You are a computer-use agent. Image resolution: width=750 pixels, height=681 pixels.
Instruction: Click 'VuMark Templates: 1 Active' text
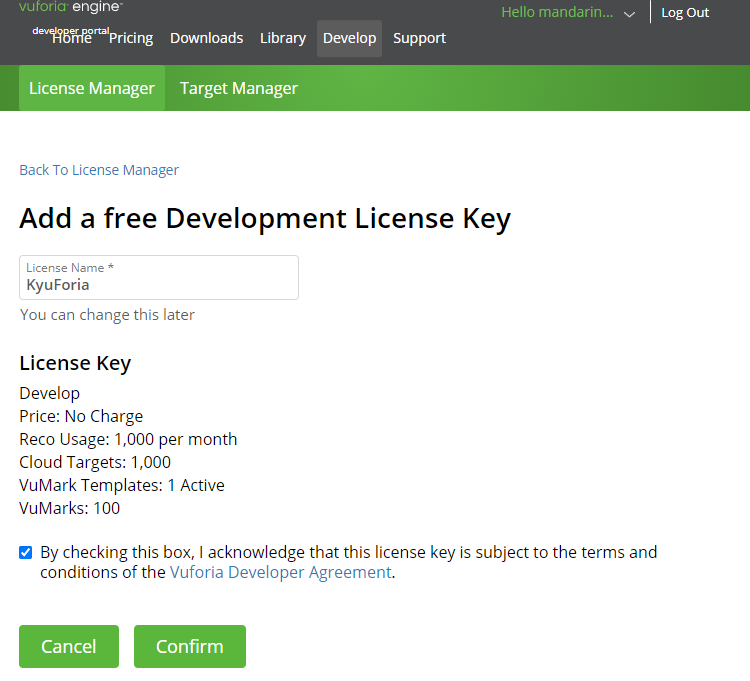tap(122, 485)
